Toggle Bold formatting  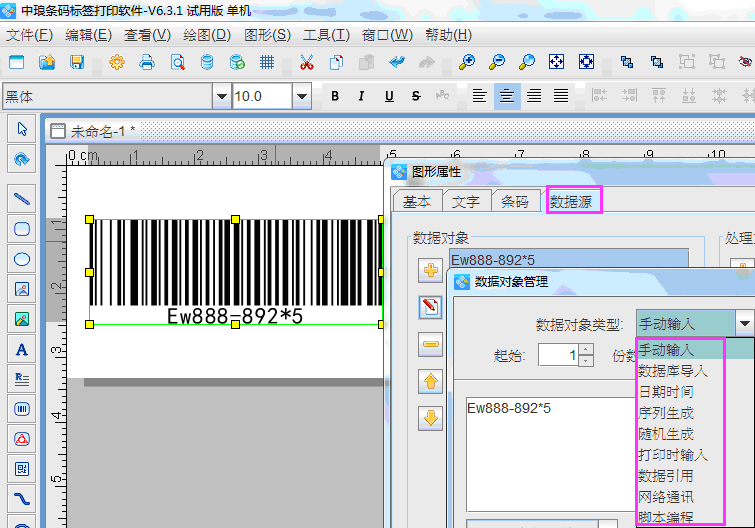335,96
